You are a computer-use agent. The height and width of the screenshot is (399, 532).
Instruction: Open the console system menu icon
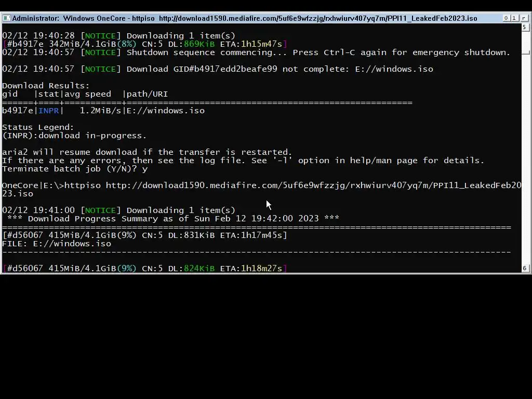click(6, 18)
